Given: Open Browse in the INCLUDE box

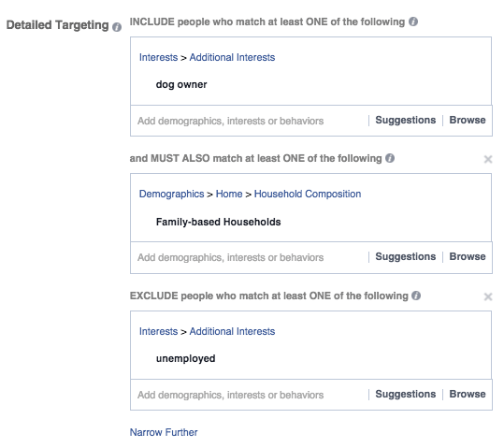Looking at the screenshot, I should 468,120.
